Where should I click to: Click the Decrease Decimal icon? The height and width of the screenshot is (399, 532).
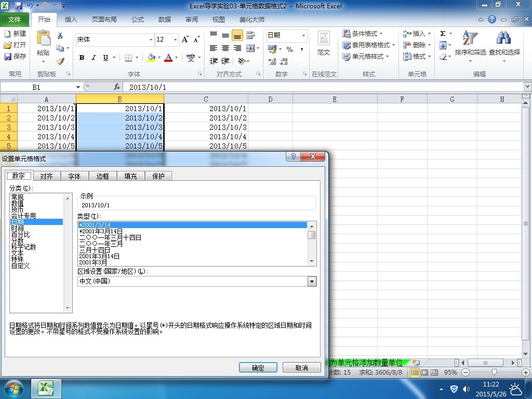[284, 61]
